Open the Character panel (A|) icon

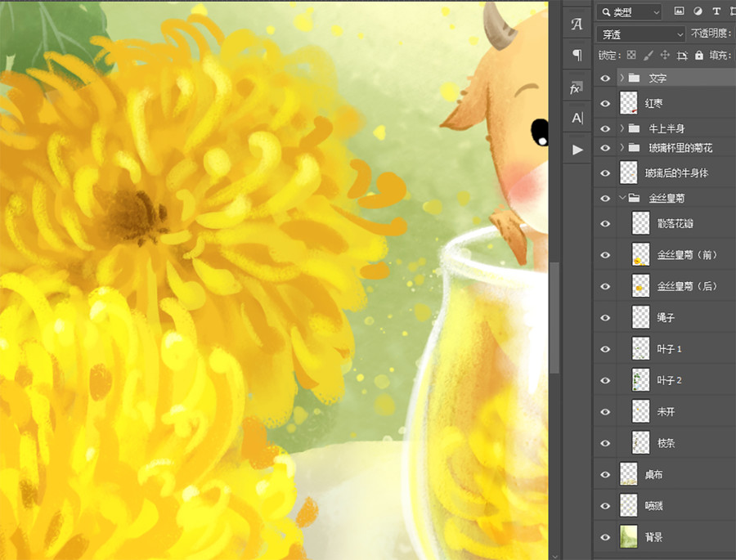[577, 118]
